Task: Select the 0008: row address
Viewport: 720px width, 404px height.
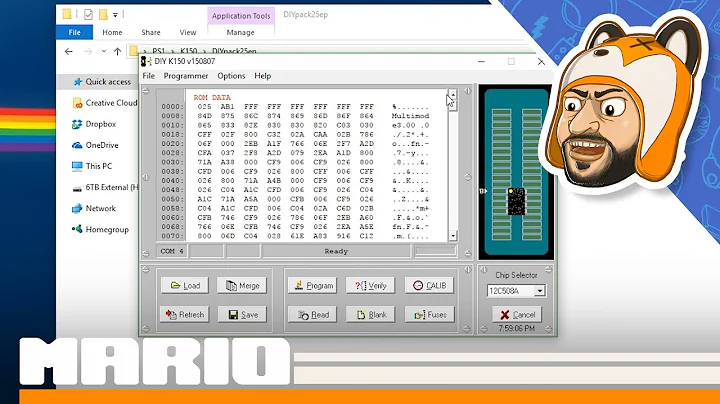Action: pyautogui.click(x=172, y=116)
